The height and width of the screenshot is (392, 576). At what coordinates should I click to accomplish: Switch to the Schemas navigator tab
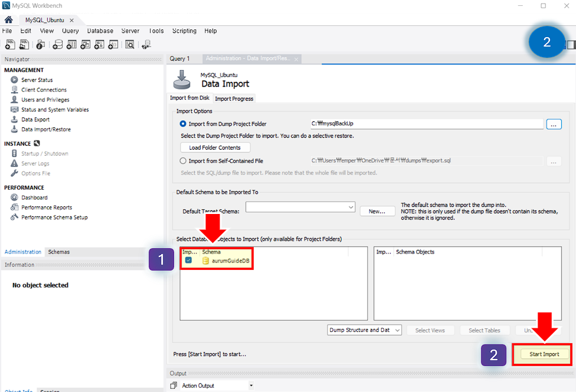click(x=59, y=252)
